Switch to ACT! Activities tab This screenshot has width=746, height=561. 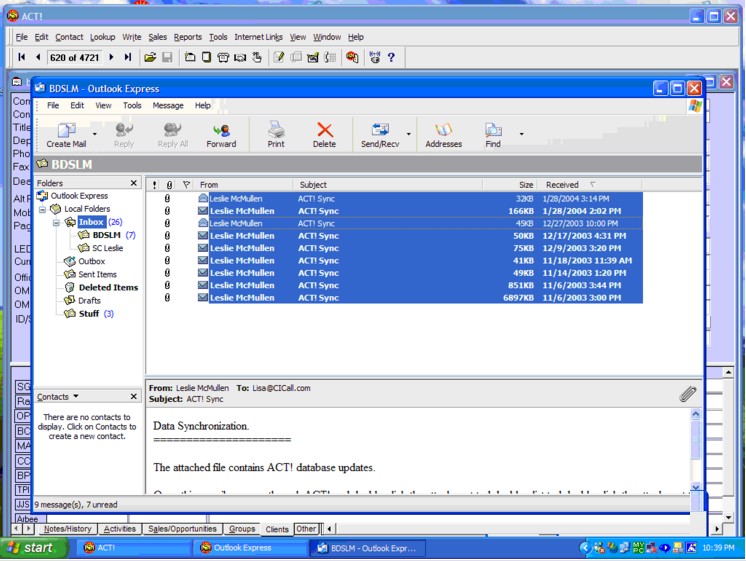click(x=119, y=529)
